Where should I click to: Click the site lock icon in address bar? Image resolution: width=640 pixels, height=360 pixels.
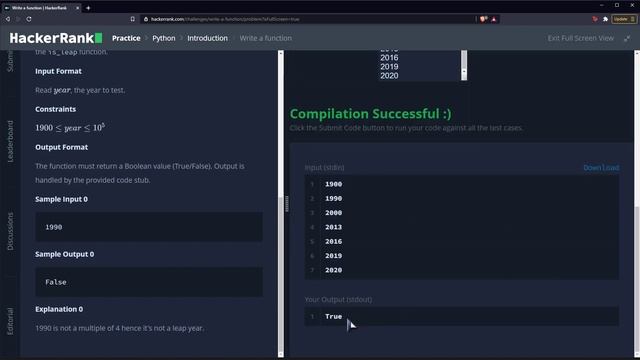146,19
